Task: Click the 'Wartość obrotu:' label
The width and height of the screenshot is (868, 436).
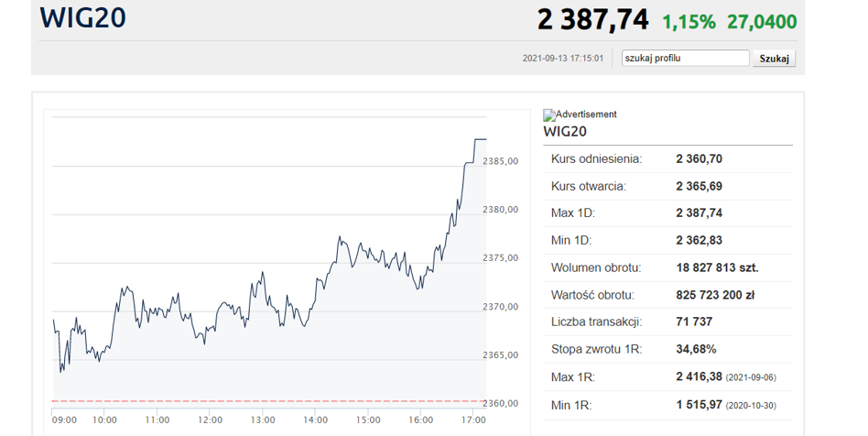Action: tap(593, 295)
